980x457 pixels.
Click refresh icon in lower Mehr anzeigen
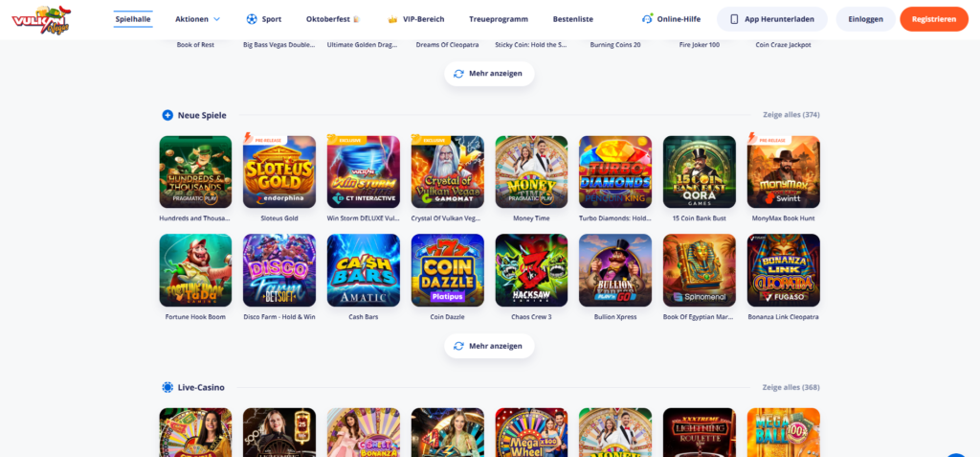tap(458, 346)
